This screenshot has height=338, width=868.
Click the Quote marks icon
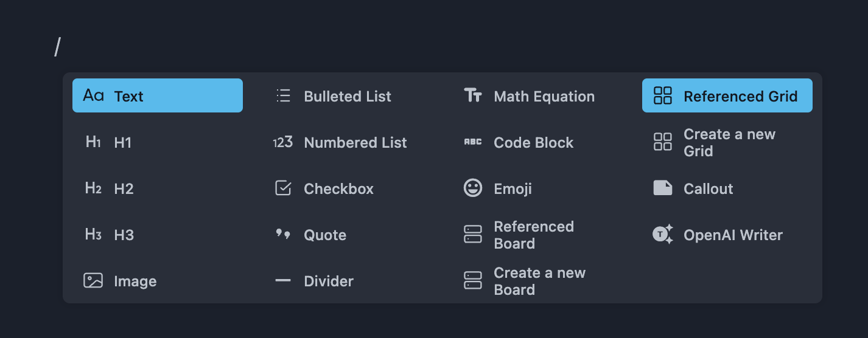[x=283, y=235]
